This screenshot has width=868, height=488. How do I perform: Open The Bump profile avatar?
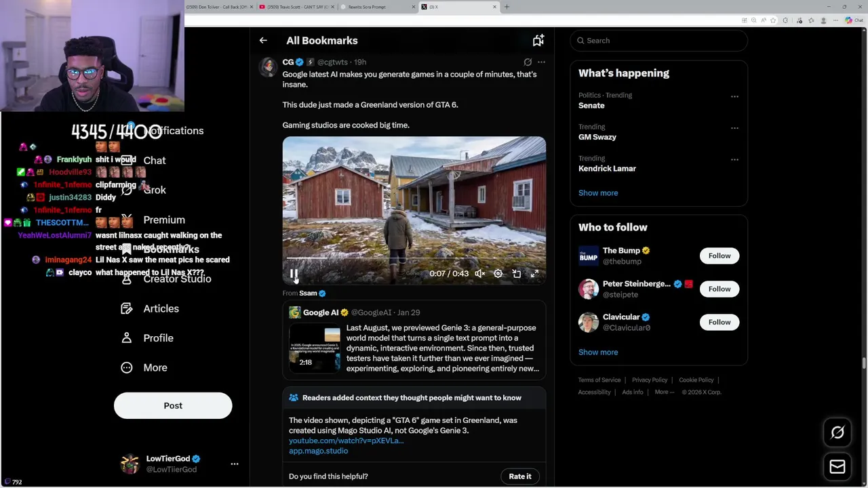click(x=589, y=256)
